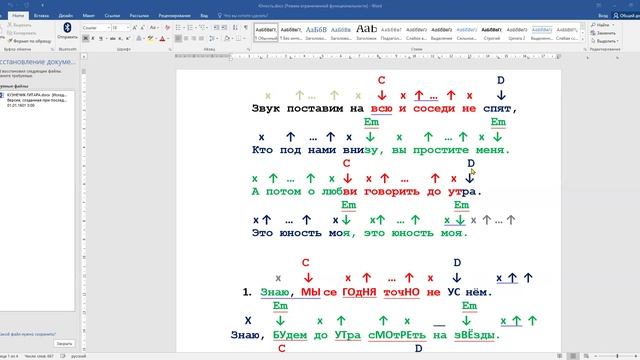Image resolution: width=640 pixels, height=360 pixels.
Task: Open the Review ribbon tab
Action: tap(174, 16)
